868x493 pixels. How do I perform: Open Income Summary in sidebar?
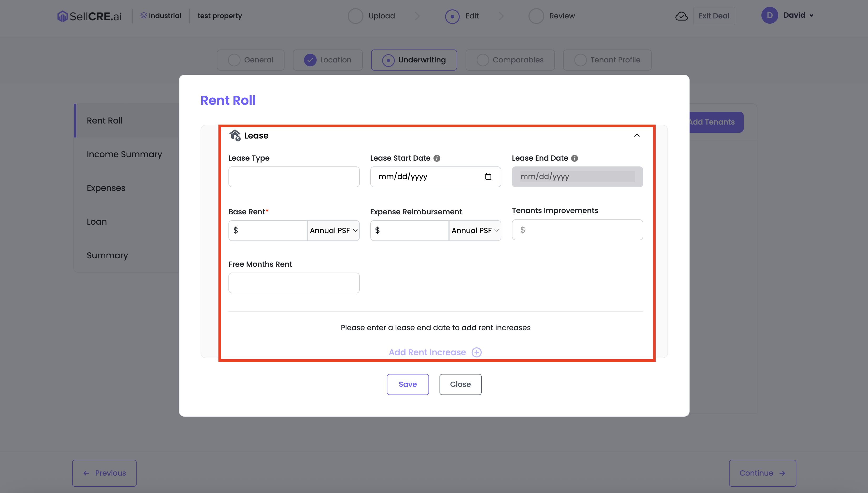[x=124, y=154]
